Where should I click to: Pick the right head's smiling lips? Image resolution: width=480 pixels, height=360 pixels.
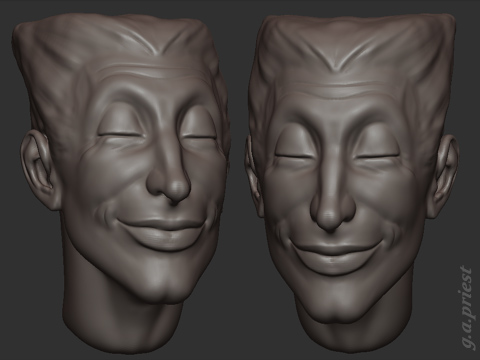333,258
